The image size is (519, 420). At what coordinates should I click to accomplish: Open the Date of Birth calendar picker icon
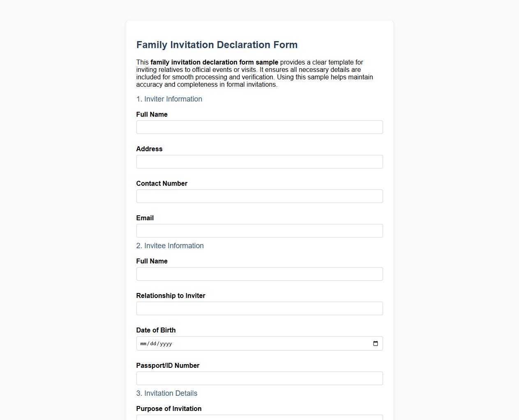[x=375, y=343]
